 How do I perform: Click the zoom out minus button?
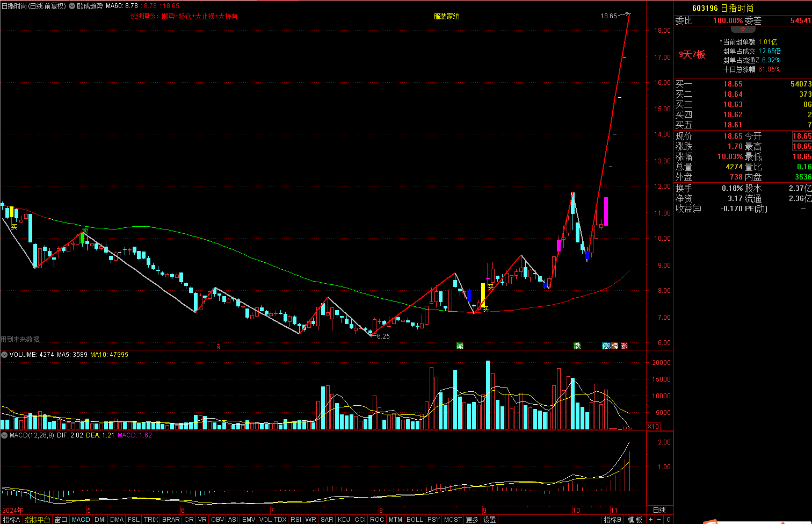659,520
